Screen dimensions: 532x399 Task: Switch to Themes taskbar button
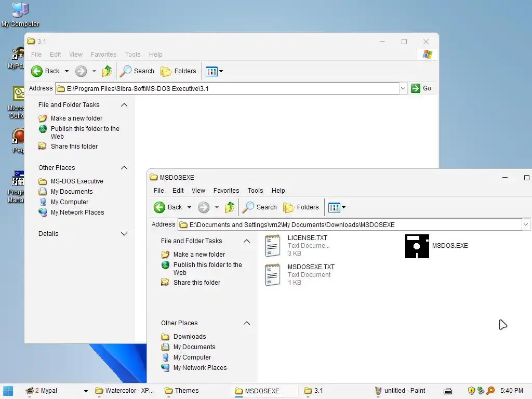(x=181, y=391)
